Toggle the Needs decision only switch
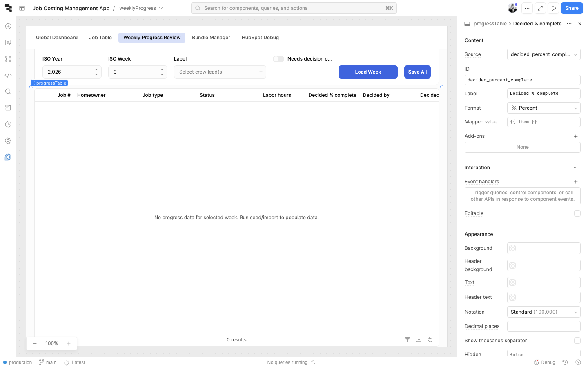The image size is (588, 368). click(278, 59)
